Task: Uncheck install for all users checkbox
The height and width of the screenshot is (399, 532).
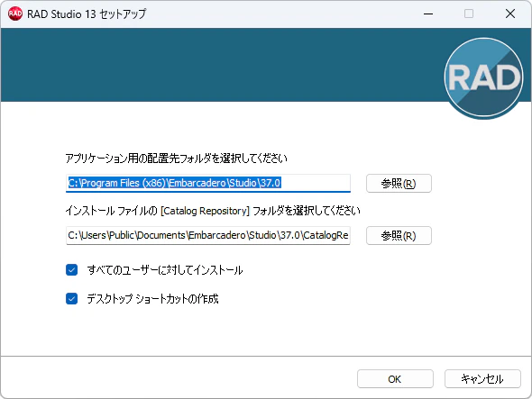Action: pyautogui.click(x=71, y=270)
